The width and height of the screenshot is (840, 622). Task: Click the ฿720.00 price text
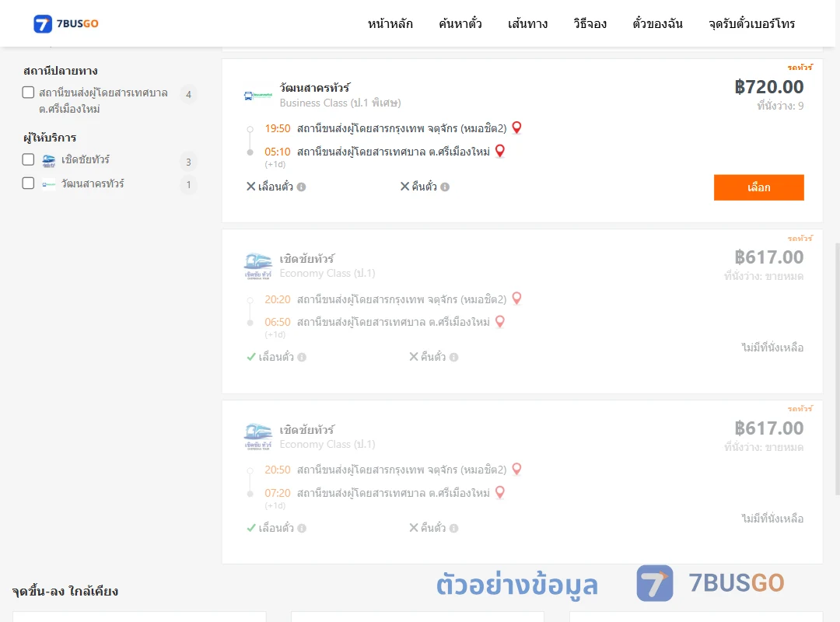click(768, 87)
